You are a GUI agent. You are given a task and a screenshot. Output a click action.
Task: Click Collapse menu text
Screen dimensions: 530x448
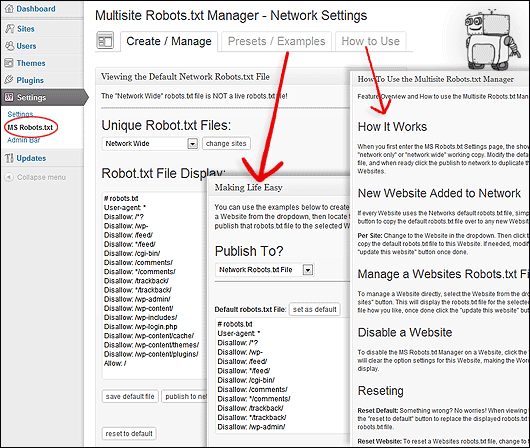tap(41, 177)
